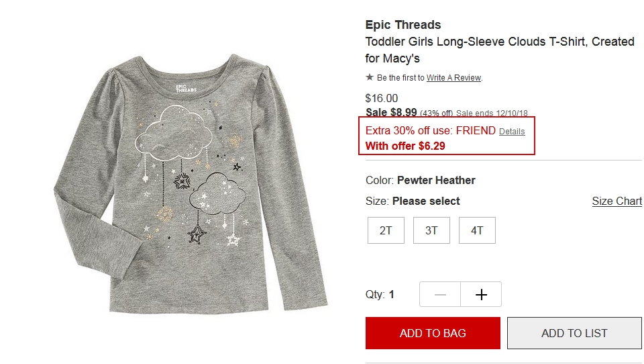The height and width of the screenshot is (364, 644).
Task: Click the gray clouds t-shirt product image
Action: [191, 183]
